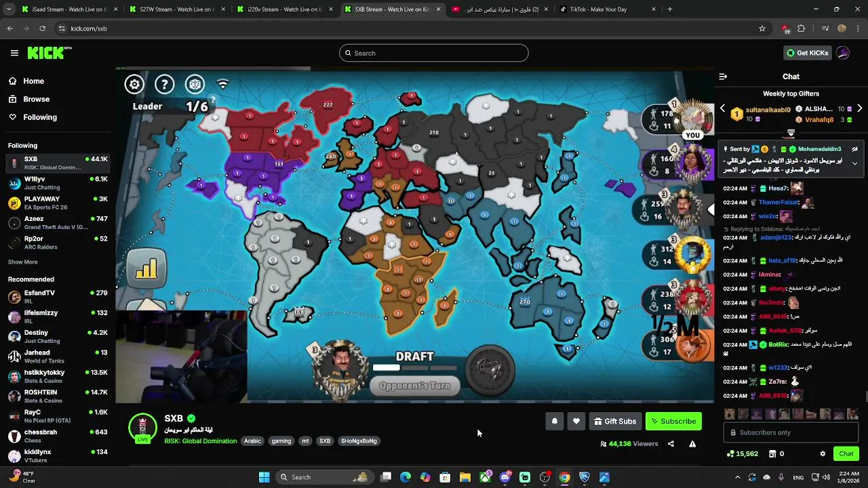Show hidden system tray icons chevron

coord(738,477)
